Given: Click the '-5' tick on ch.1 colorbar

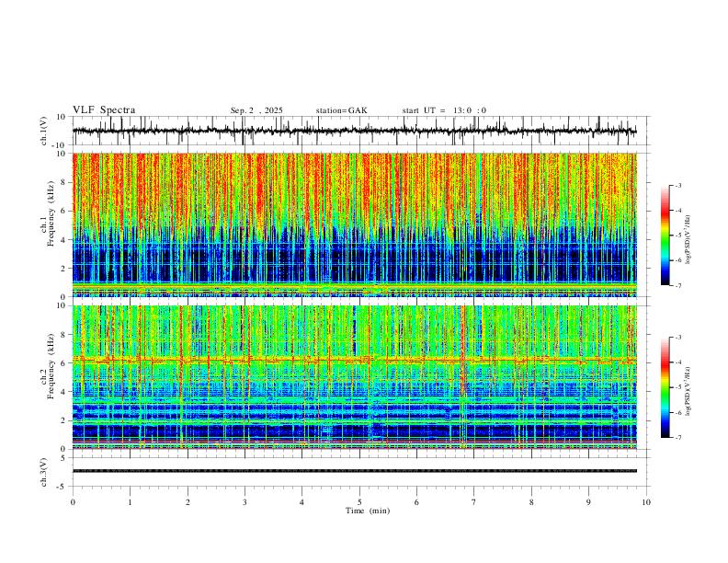Looking at the screenshot, I should click(x=678, y=236).
